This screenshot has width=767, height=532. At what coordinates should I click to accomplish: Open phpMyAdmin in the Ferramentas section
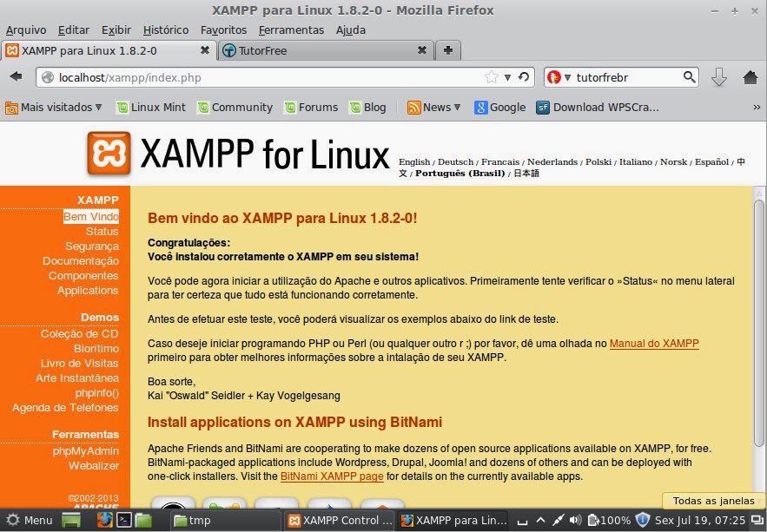click(x=86, y=451)
